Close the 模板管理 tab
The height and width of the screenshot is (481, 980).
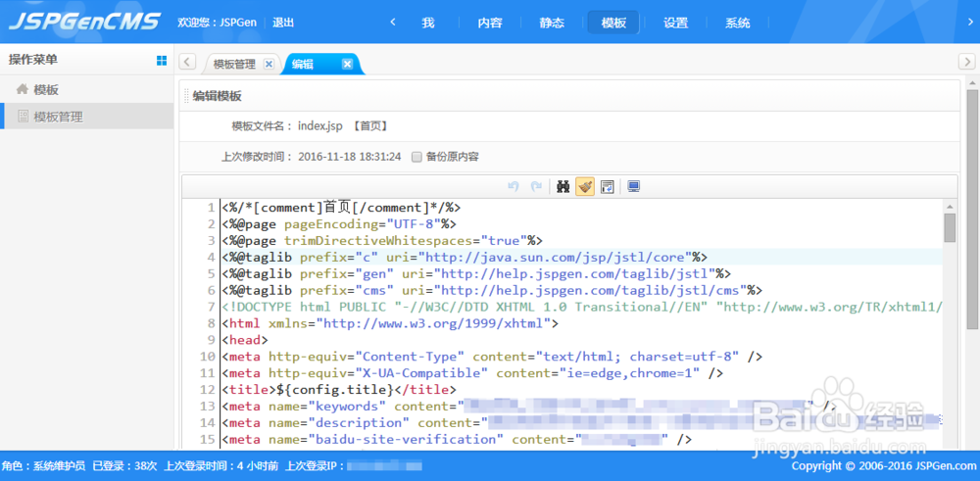coord(269,64)
